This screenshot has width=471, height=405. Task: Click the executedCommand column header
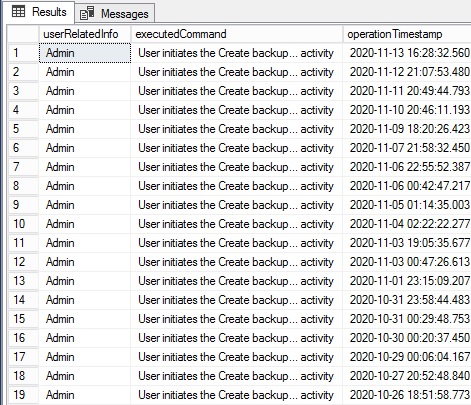tap(237, 34)
